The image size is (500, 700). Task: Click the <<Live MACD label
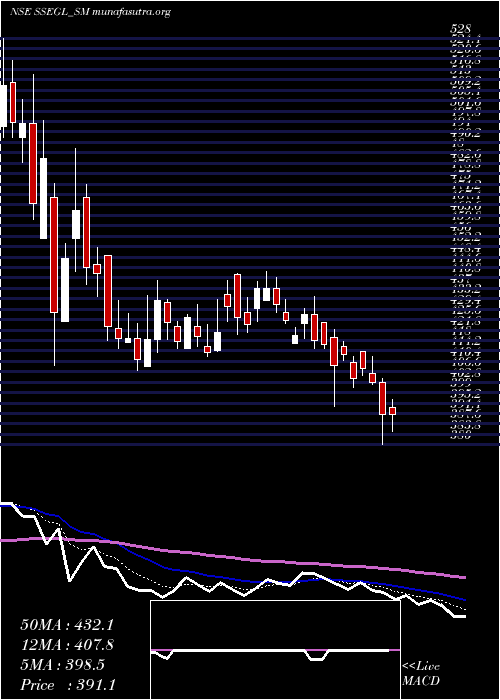(421, 674)
